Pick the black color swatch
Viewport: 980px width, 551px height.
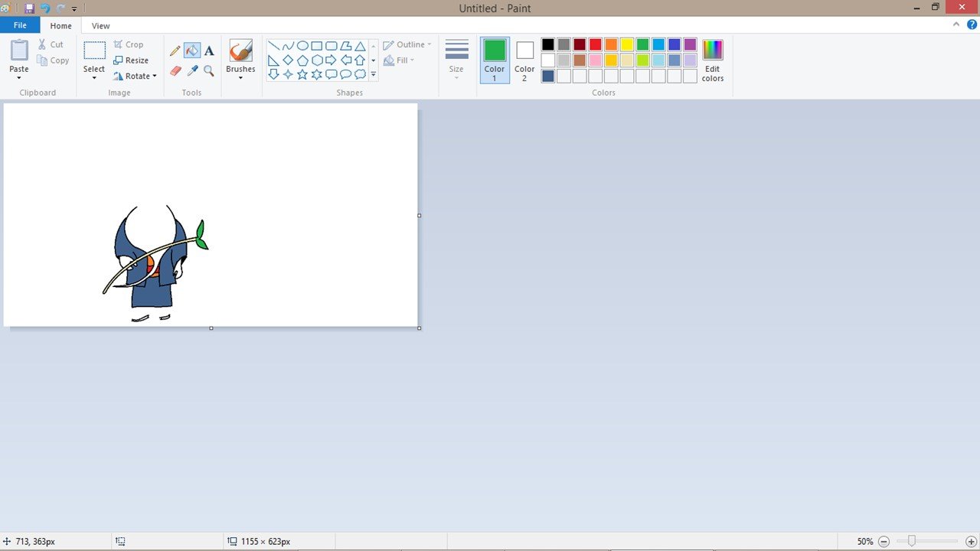coord(548,44)
